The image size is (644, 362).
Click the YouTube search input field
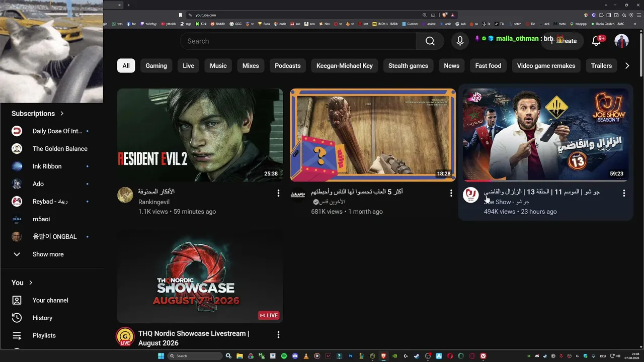(298, 41)
